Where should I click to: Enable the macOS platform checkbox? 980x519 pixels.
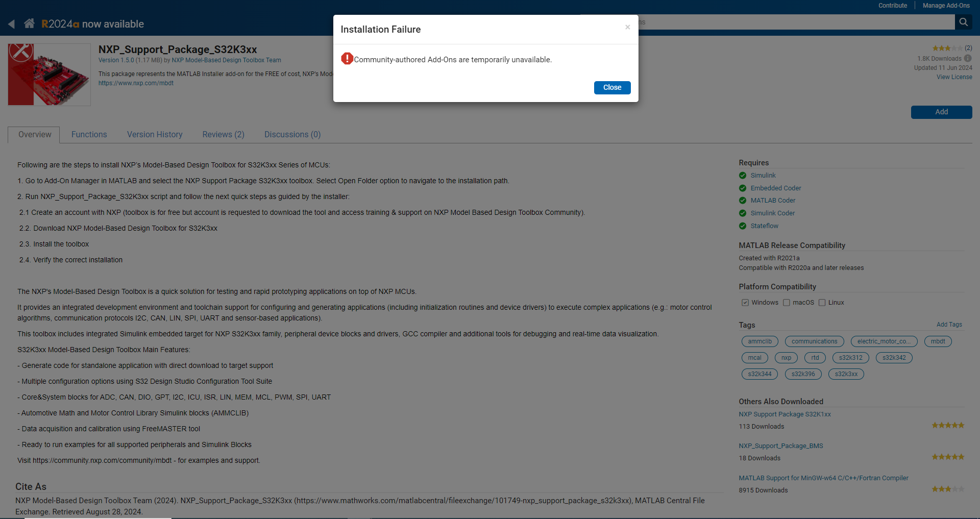786,302
